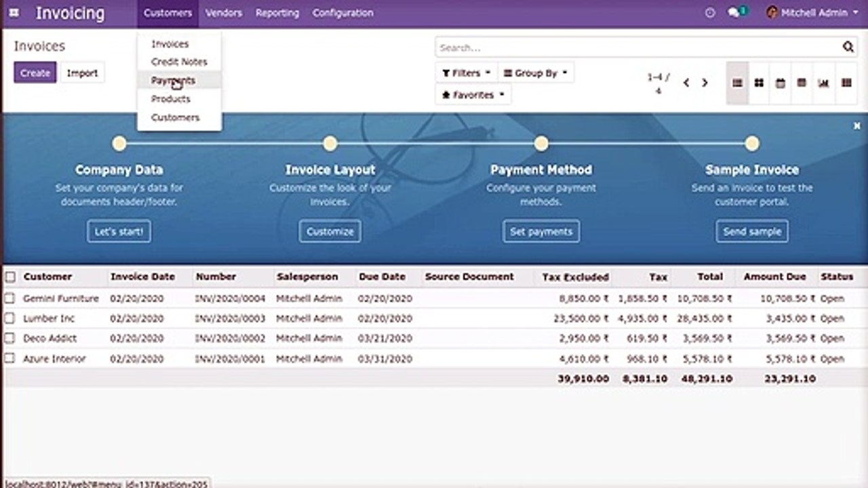Screen dimensions: 868x488
Task: Sort by Amount Due column header
Action: point(775,277)
